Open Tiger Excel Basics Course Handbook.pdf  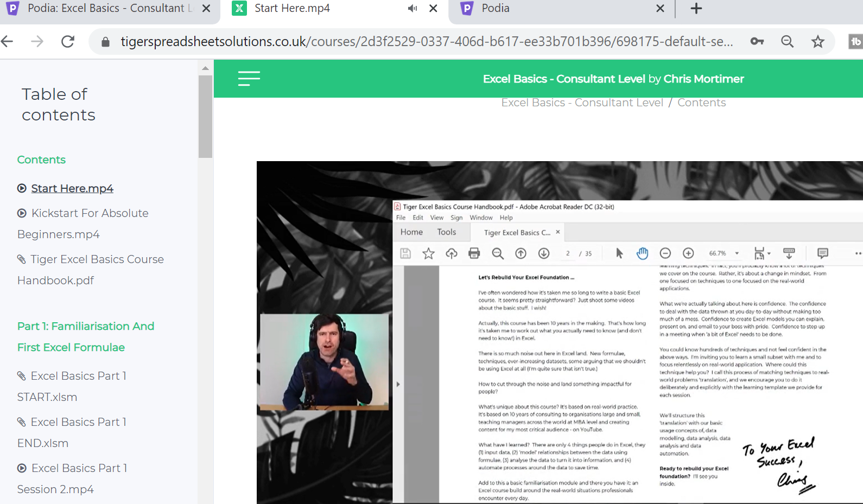point(97,259)
